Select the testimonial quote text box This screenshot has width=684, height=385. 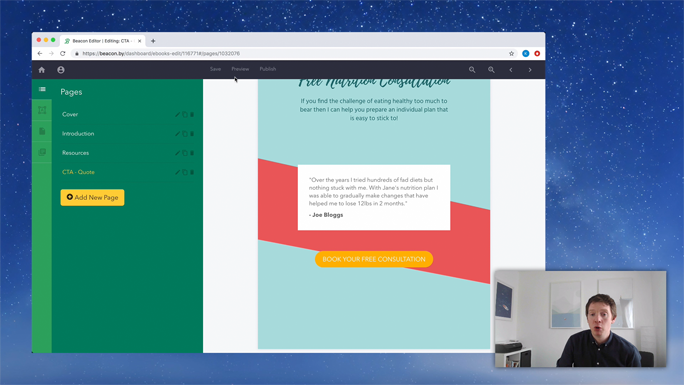point(374,197)
